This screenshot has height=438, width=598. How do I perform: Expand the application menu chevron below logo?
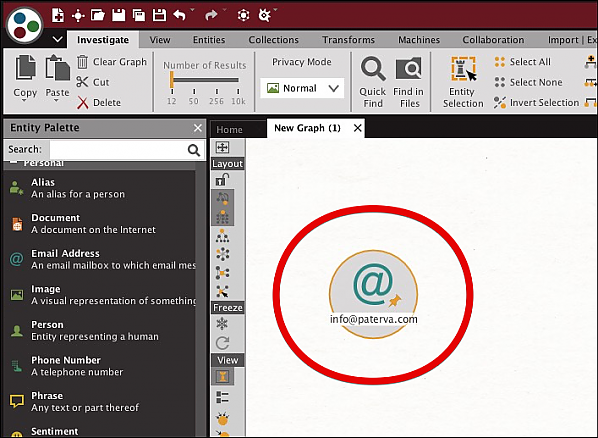point(58,39)
